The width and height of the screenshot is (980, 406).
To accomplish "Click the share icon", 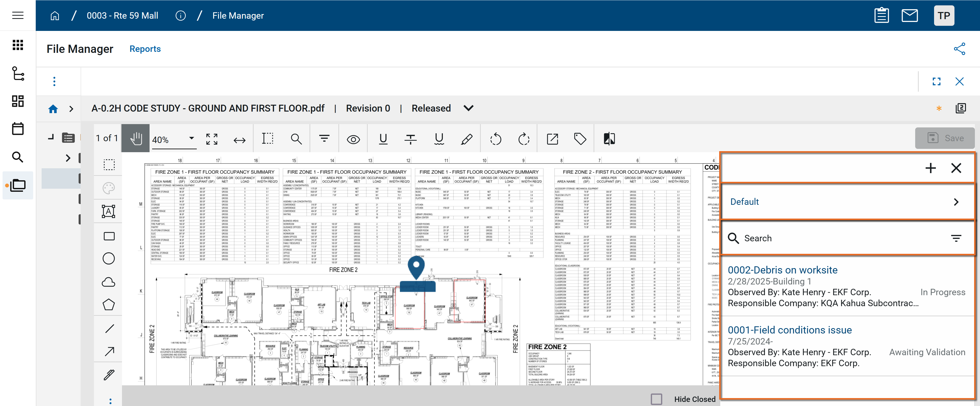I will (959, 49).
